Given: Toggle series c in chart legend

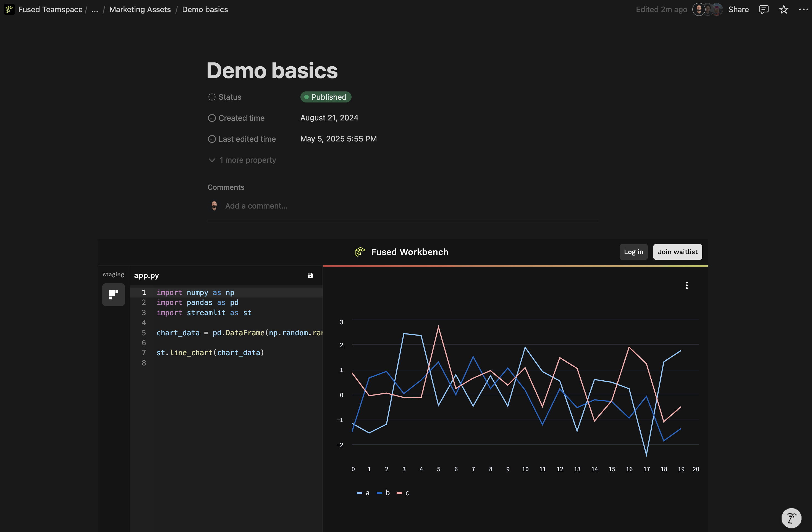Looking at the screenshot, I should click(403, 493).
